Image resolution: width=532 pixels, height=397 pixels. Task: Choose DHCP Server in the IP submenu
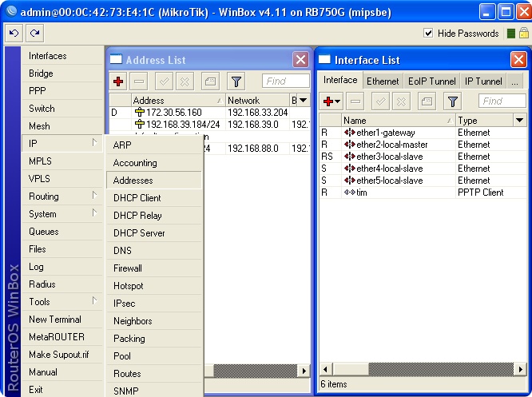pyautogui.click(x=154, y=233)
